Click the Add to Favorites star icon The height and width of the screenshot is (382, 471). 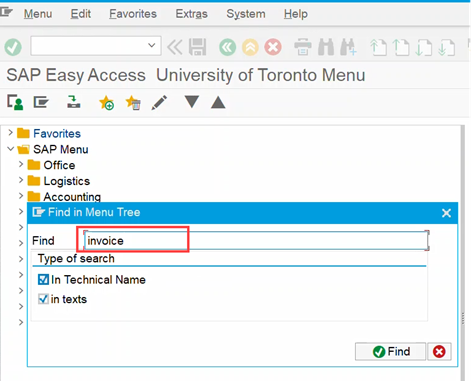[x=107, y=102]
